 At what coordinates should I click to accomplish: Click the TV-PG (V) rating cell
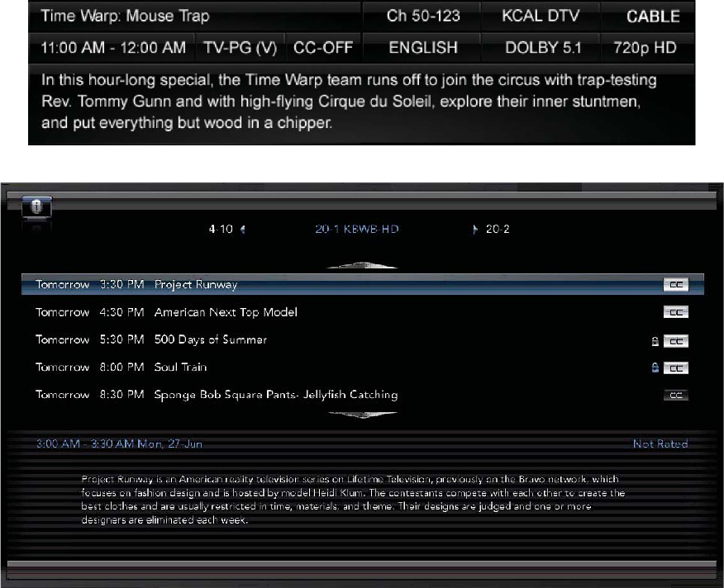(241, 48)
